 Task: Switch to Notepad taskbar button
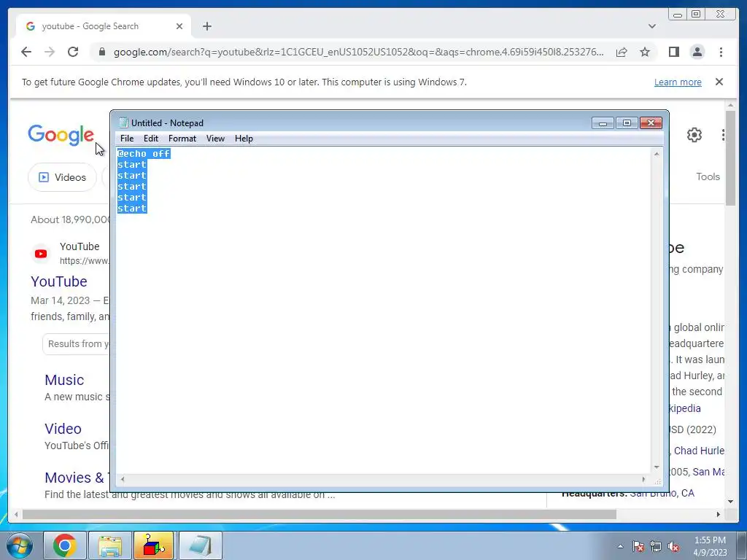200,545
